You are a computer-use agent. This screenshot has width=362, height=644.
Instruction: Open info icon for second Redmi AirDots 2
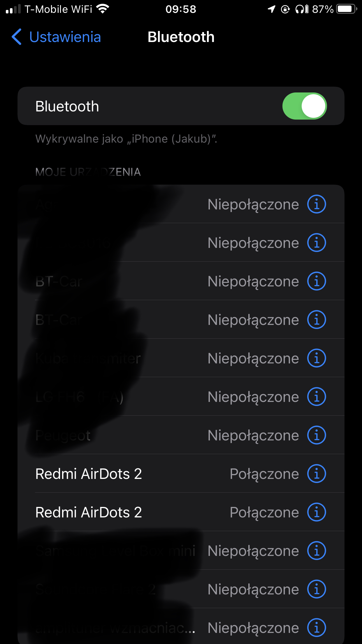pyautogui.click(x=317, y=512)
